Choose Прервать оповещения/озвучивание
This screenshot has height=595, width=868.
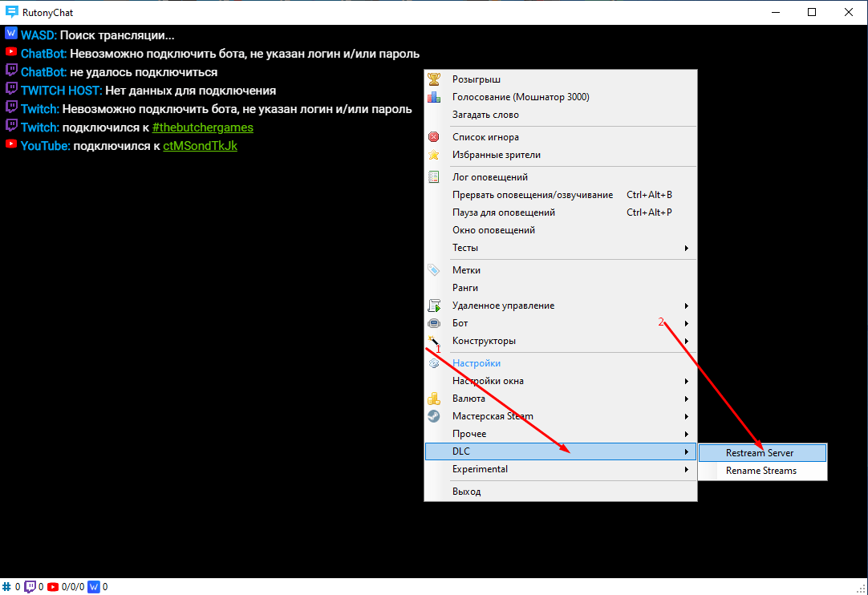(x=560, y=195)
